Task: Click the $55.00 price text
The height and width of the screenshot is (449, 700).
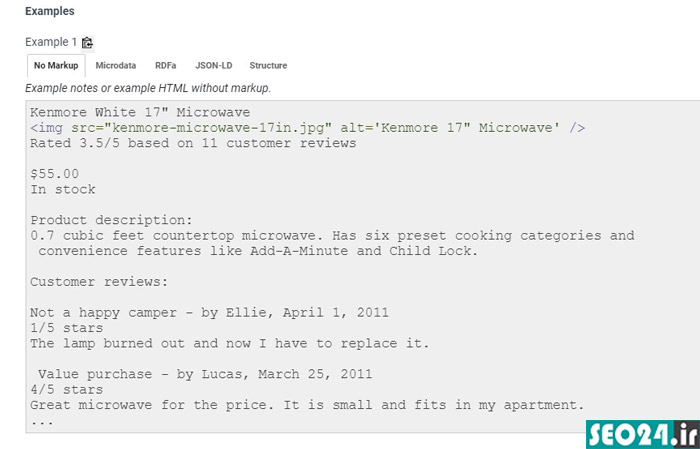Action: 54,174
